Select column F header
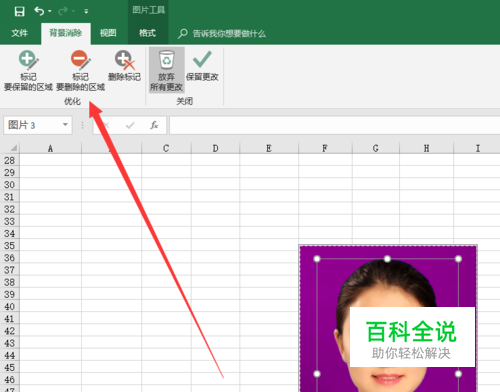This screenshot has width=500, height=392. coord(325,148)
